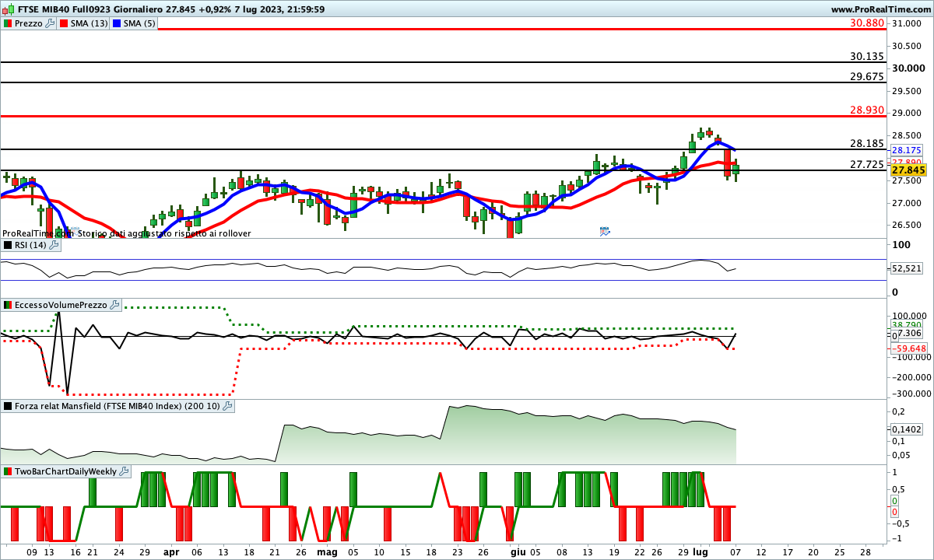
Task: Click the Prezzo color icon
Action: coord(8,23)
